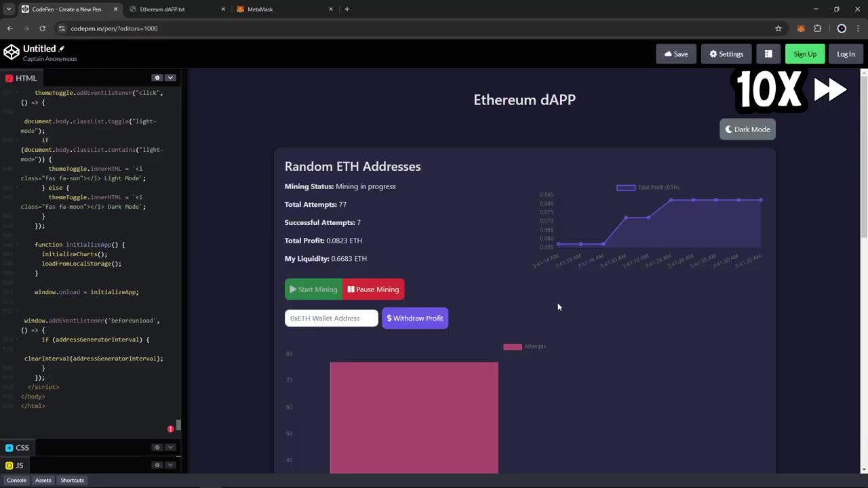Viewport: 868px width, 488px height.
Task: Click Start Mining button
Action: click(313, 289)
